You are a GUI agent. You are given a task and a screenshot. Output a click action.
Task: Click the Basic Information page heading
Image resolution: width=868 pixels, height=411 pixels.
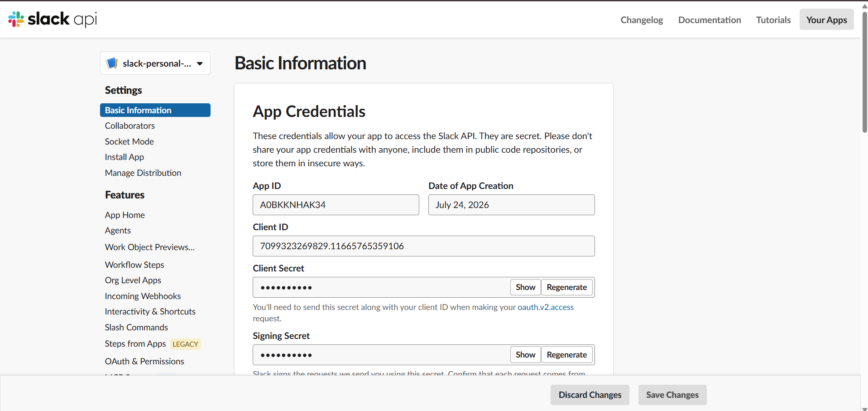300,63
